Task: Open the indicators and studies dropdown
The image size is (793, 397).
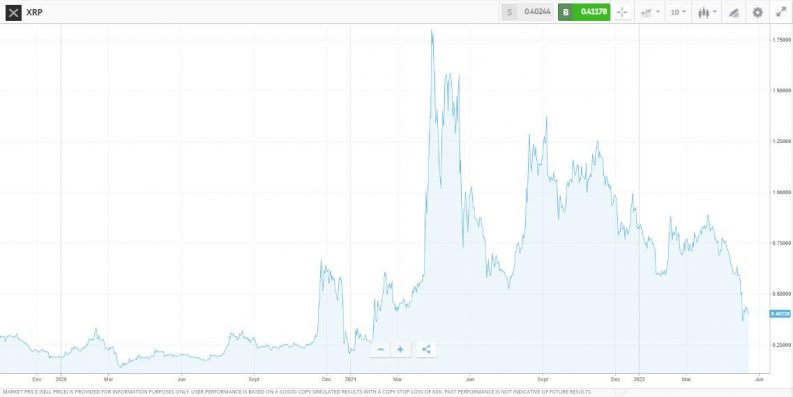Action: (650, 13)
